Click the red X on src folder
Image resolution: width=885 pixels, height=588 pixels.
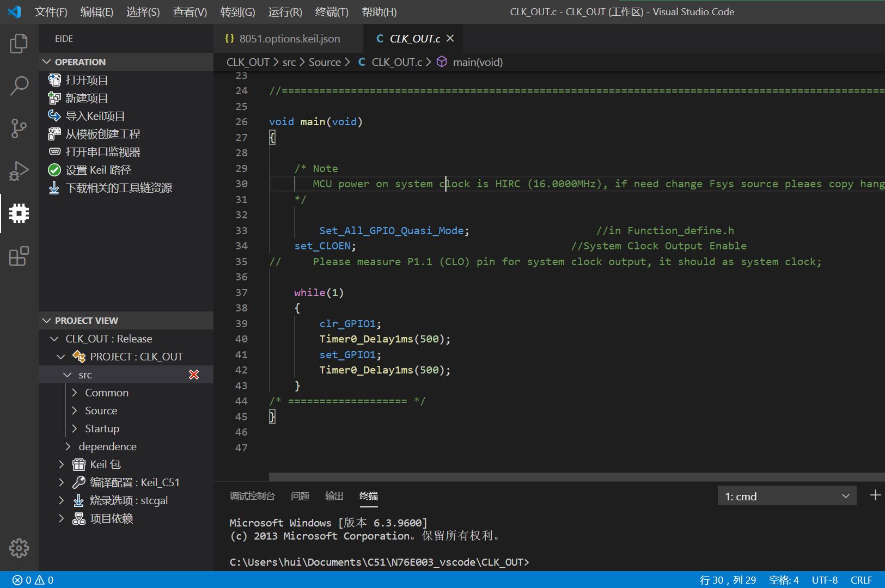pos(194,375)
